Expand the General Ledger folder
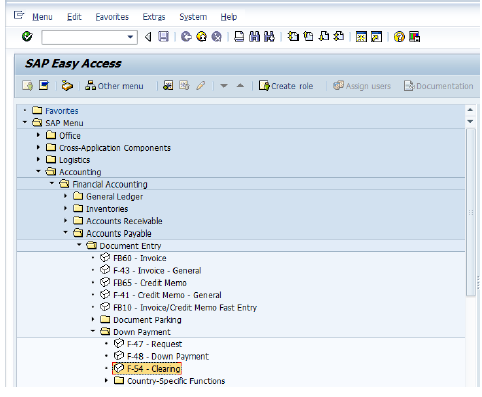The width and height of the screenshot is (482, 397). tap(65, 196)
